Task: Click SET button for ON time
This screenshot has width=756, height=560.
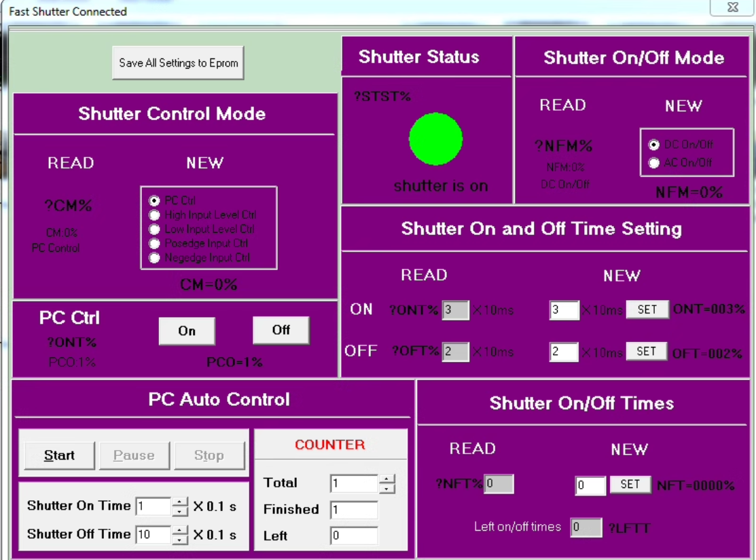Action: tap(647, 310)
